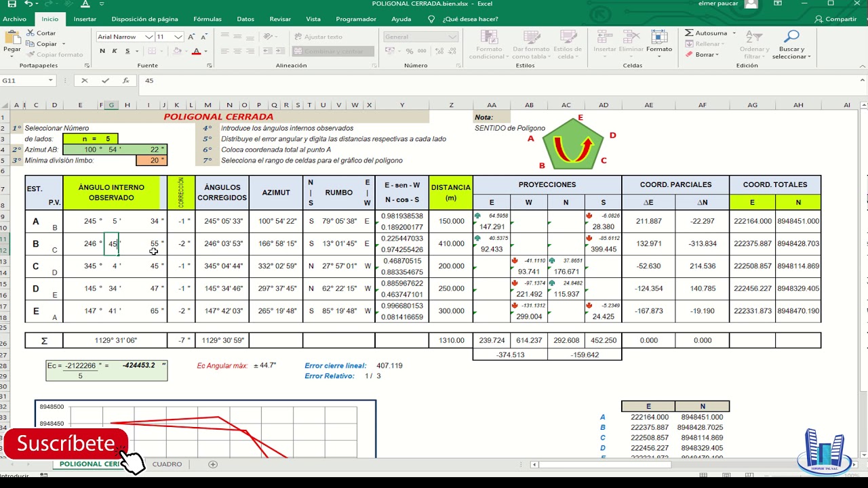Collapse the ribbon with the chevron
This screenshot has height=488, width=868.
click(x=861, y=66)
